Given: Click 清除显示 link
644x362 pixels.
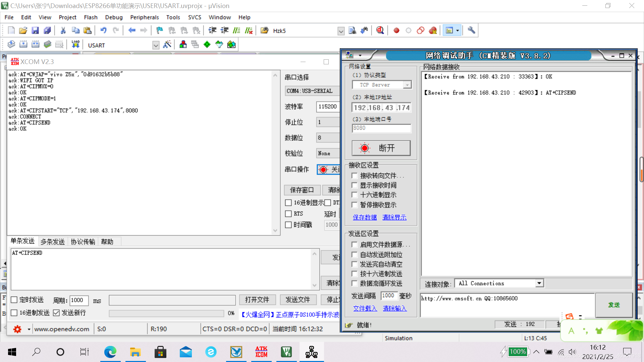Looking at the screenshot, I should pyautogui.click(x=394, y=217).
